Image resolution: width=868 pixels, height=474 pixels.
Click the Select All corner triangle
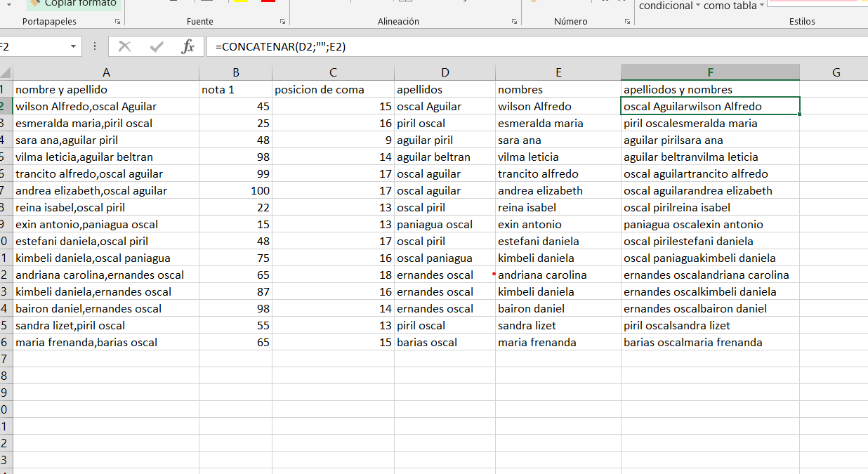click(x=6, y=72)
